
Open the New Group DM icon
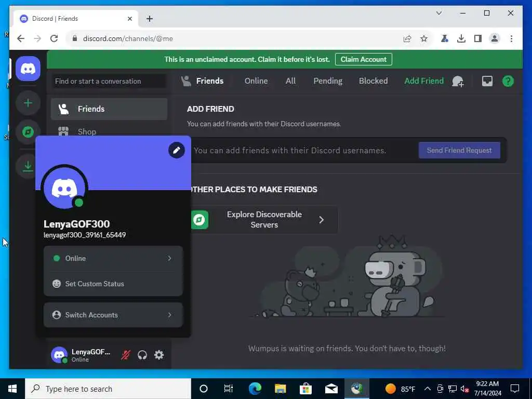click(458, 81)
